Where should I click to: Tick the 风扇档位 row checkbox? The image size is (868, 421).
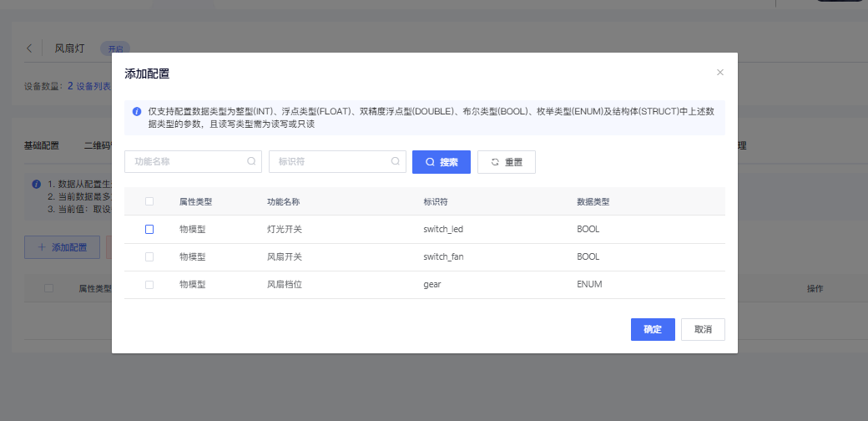click(149, 284)
